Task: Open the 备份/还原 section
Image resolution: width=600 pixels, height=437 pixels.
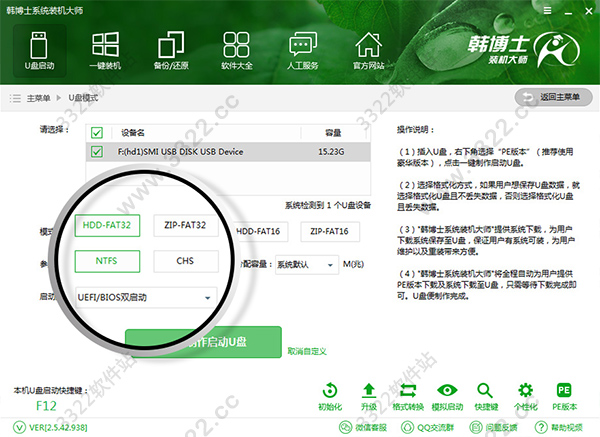Action: [171, 51]
